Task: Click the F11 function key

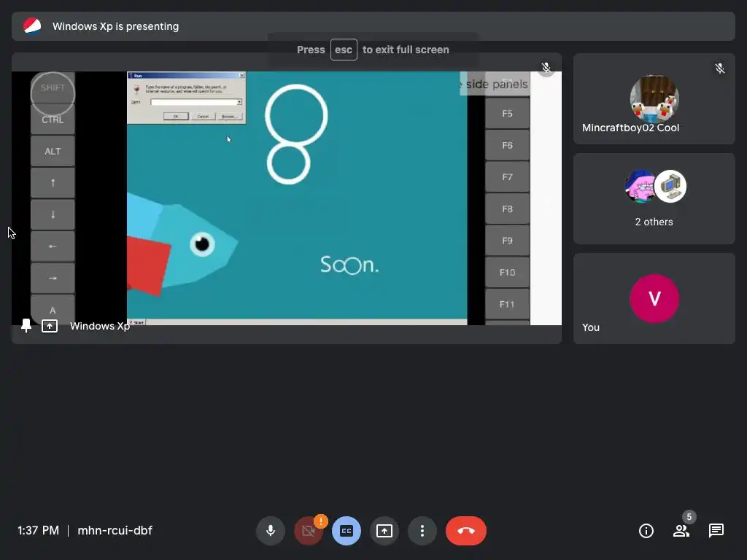Action: [508, 304]
